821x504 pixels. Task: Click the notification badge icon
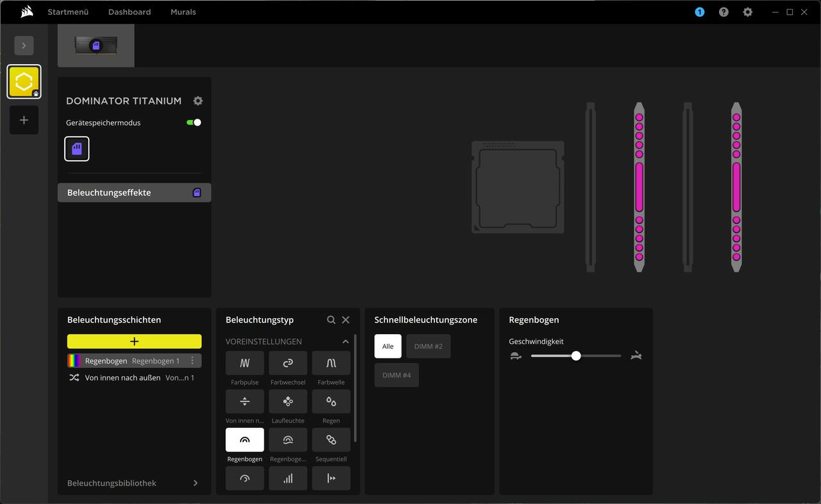coord(699,12)
